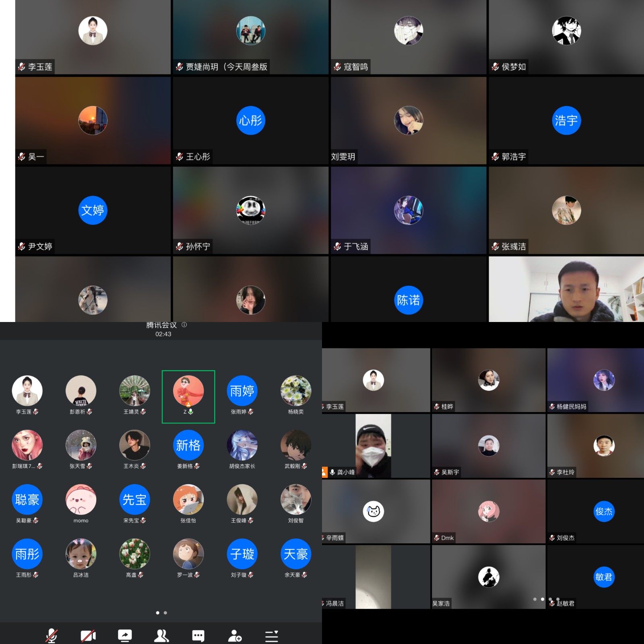Select 龚小峰's live video tile

point(373,446)
